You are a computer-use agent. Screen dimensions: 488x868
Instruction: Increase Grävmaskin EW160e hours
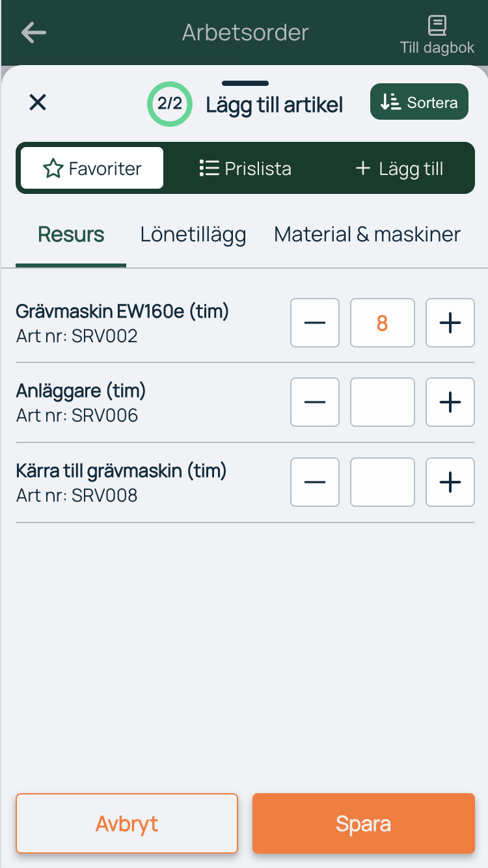pyautogui.click(x=450, y=323)
